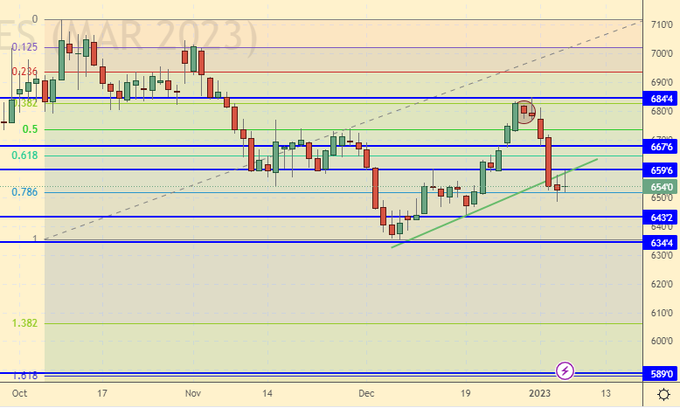Click the Nov date on time axis
680x408 pixels.
pos(195,395)
